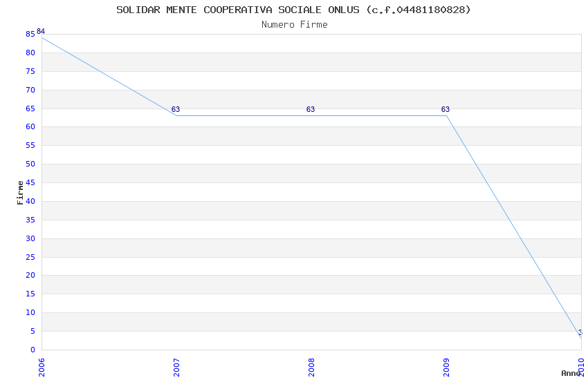Click the 2008 x-axis label
The width and height of the screenshot is (588, 380).
[311, 368]
